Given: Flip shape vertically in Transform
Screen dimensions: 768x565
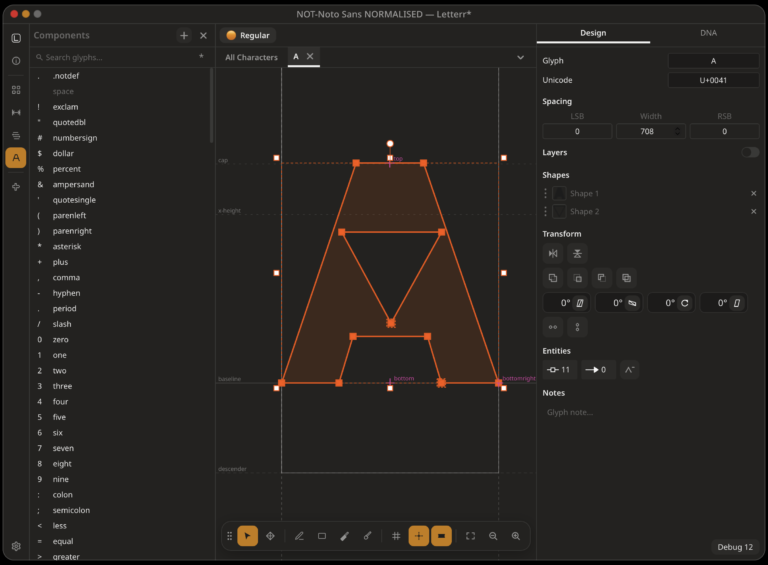Looking at the screenshot, I should pyautogui.click(x=577, y=254).
